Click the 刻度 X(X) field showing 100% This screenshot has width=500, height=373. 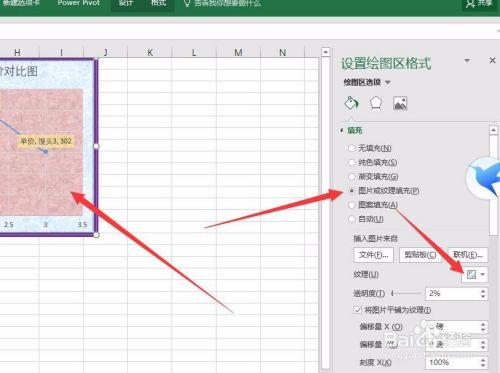452,362
